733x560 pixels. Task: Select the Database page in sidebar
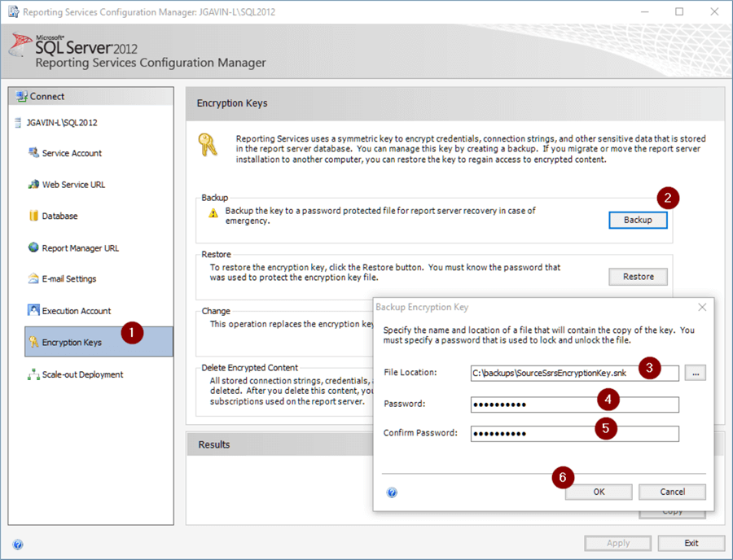pos(59,216)
